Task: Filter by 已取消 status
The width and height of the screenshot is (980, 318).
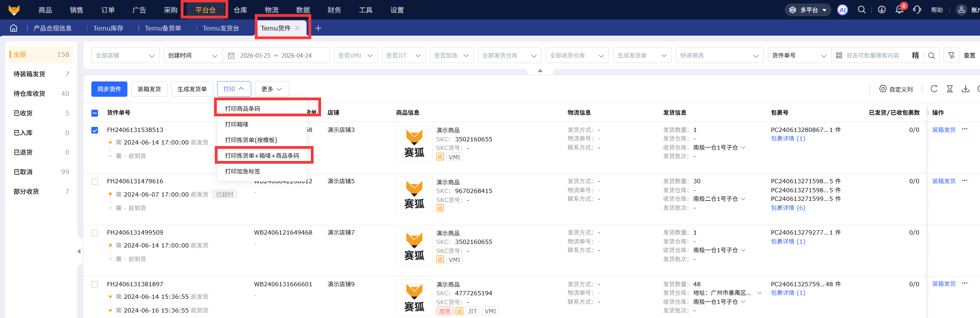Action: 41,172
